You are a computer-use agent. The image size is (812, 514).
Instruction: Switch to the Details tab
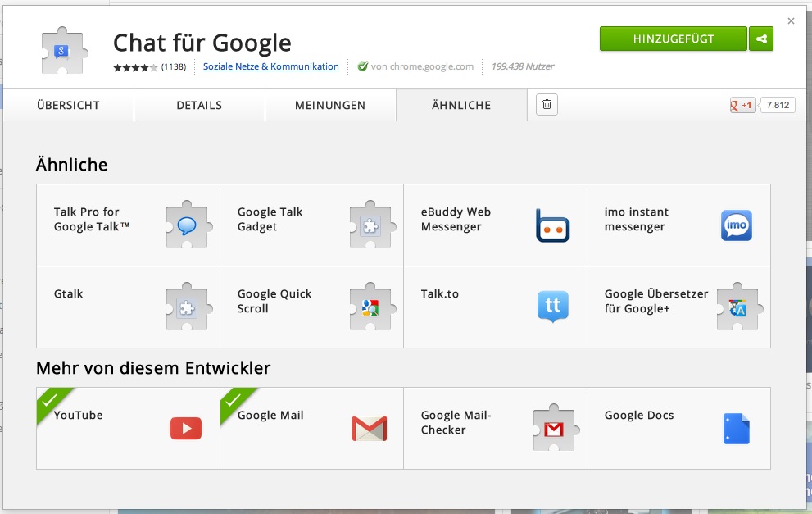(x=199, y=105)
